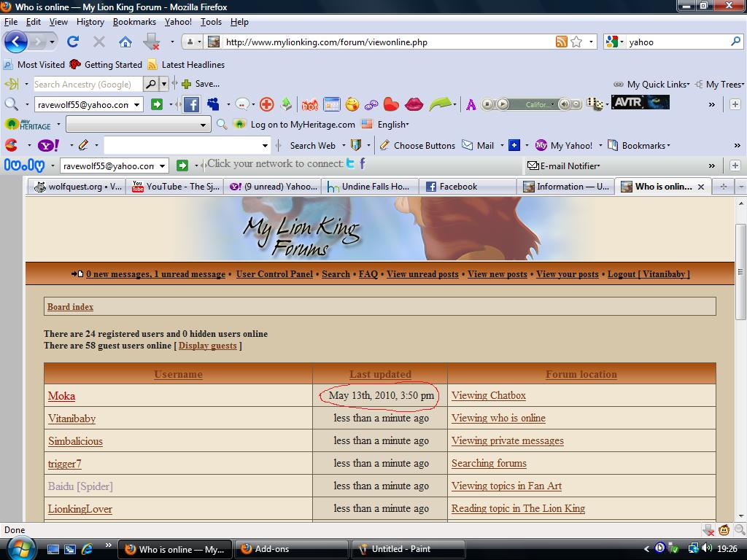747x560 pixels.
Task: Go to Firefox Home page
Action: pos(125,42)
